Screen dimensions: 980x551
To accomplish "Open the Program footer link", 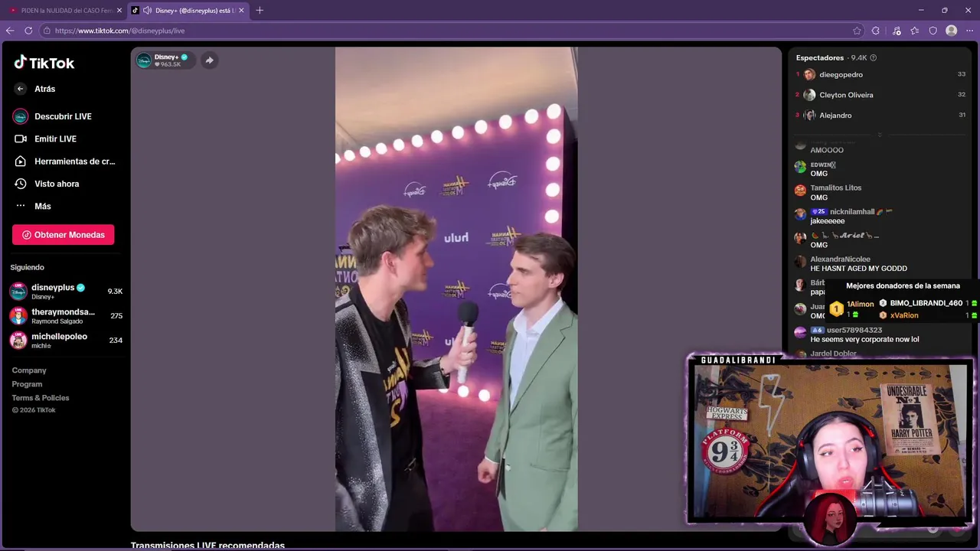I will 27,384.
